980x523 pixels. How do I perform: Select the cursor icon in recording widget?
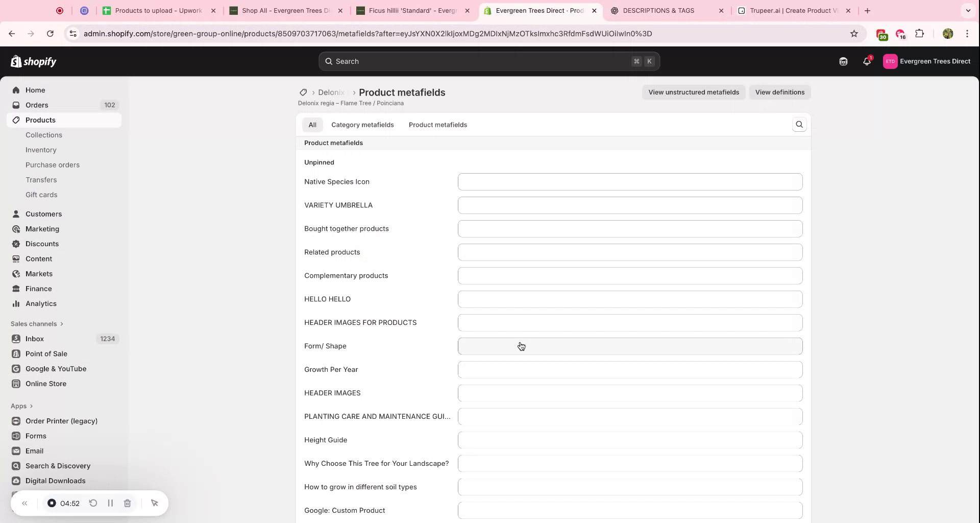click(x=155, y=503)
